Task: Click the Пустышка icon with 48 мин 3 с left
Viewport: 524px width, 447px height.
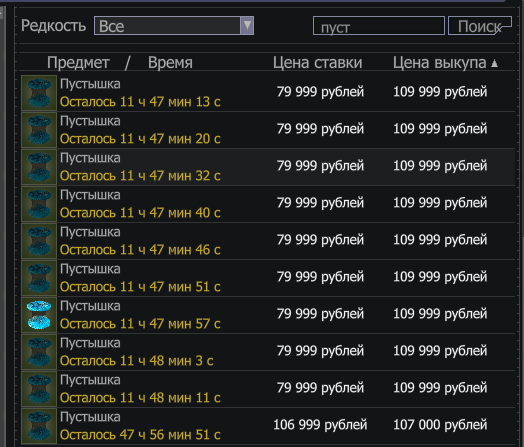Action: click(39, 352)
